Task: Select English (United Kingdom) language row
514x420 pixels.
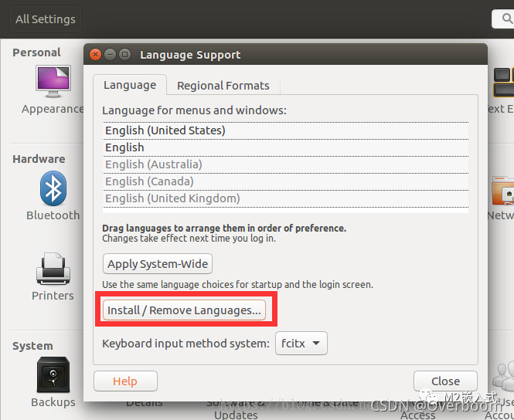Action: tap(285, 198)
